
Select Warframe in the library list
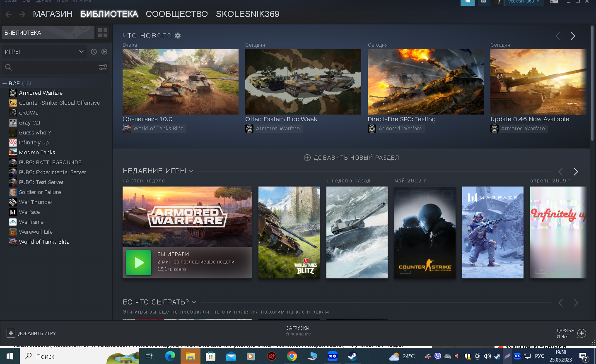[x=31, y=222]
